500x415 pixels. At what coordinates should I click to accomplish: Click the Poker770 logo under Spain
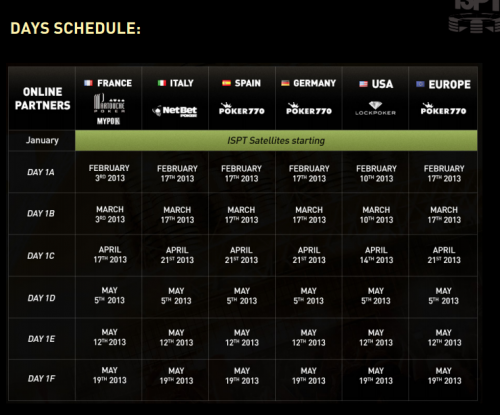tap(242, 109)
